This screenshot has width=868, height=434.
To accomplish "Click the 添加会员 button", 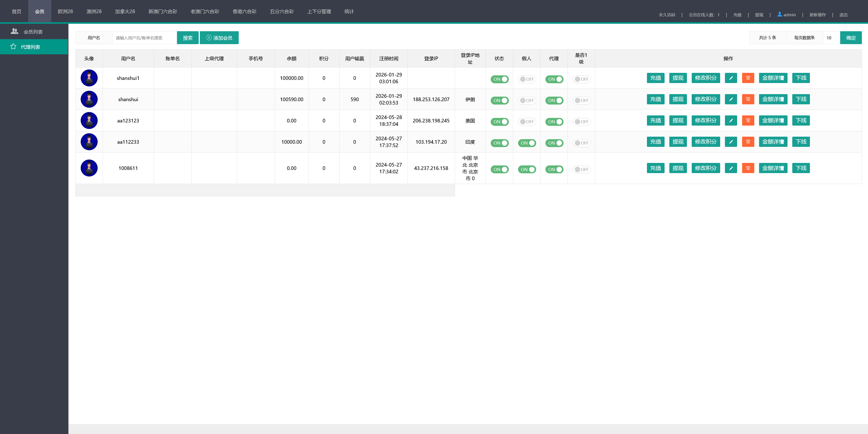I will 219,38.
